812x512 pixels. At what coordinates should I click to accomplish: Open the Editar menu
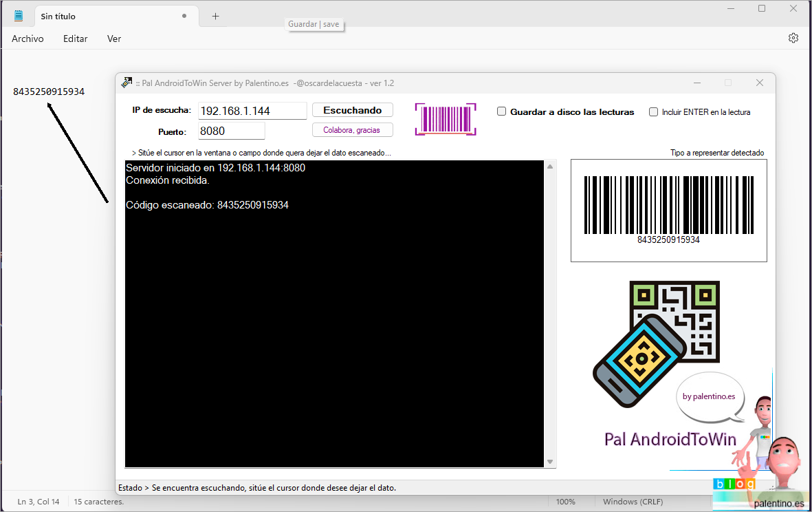tap(75, 39)
